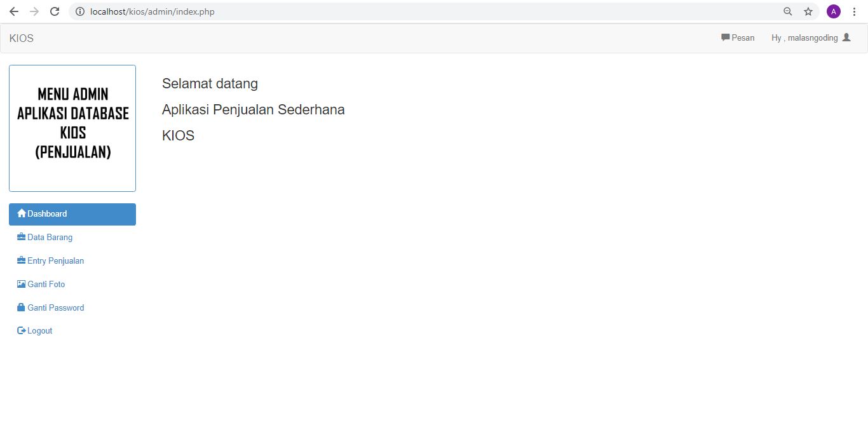Viewport: 868px width, 439px height.
Task: Open the Hy, malasngoding user menu
Action: pos(804,38)
